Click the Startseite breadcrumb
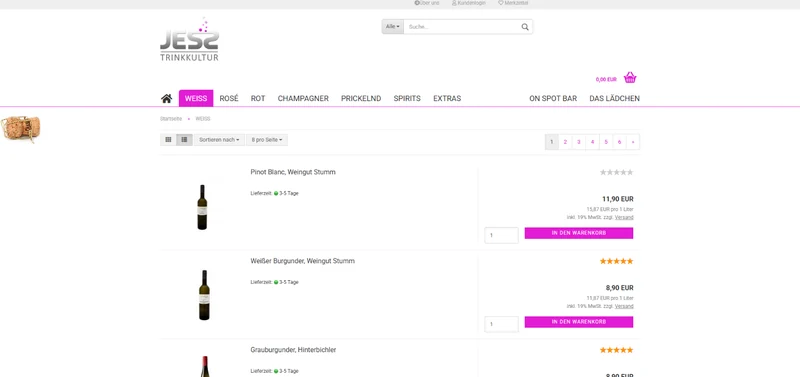The height and width of the screenshot is (377, 800). pos(171,119)
